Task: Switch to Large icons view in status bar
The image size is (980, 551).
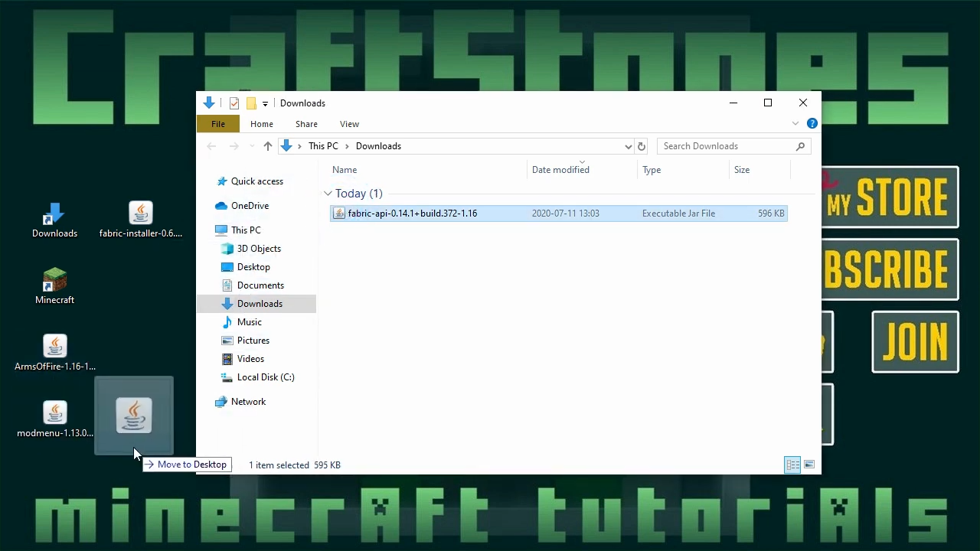Action: 809,465
